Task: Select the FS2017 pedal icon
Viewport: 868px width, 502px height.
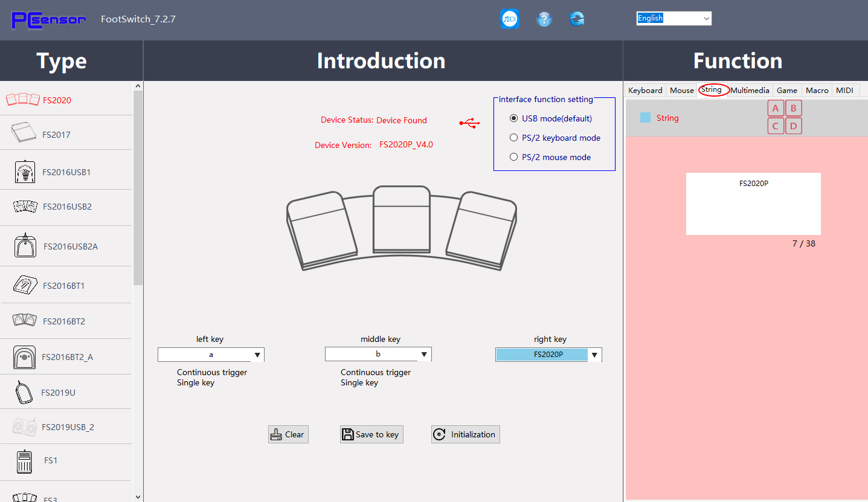Action: coord(23,133)
